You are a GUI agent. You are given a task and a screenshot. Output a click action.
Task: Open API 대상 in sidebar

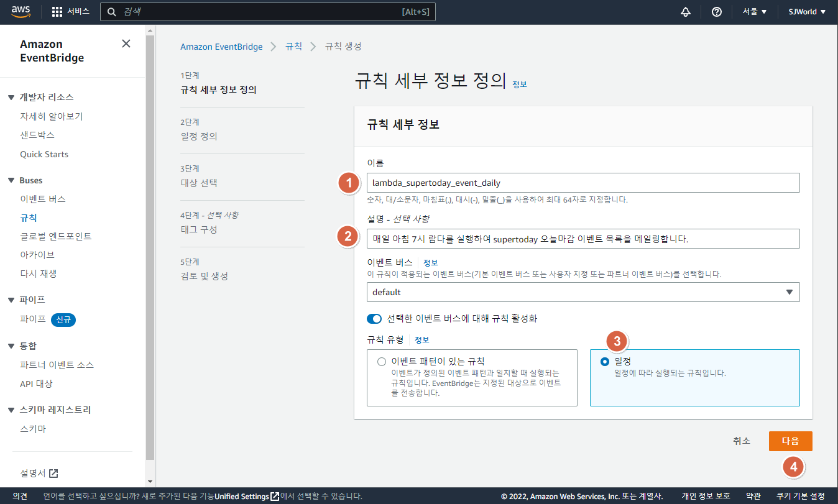36,383
